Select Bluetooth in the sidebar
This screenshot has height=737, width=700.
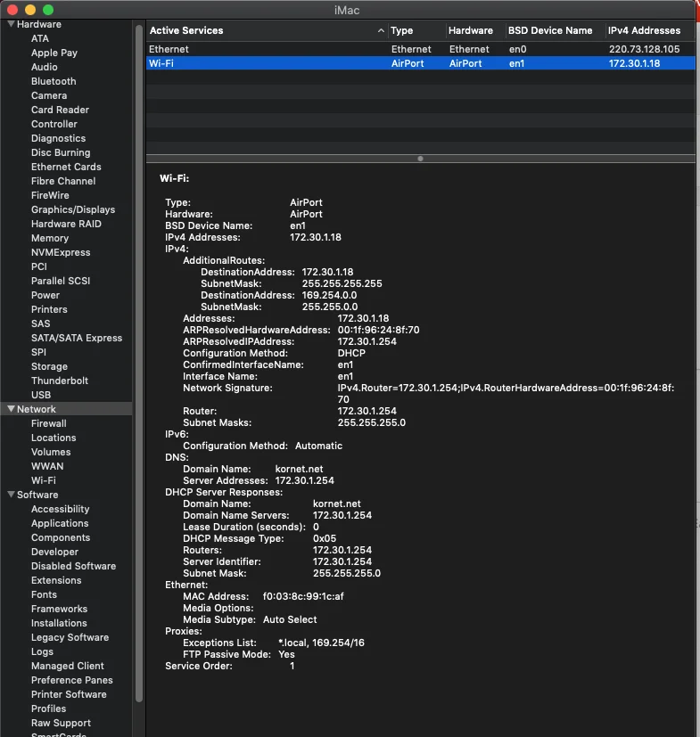[x=54, y=81]
